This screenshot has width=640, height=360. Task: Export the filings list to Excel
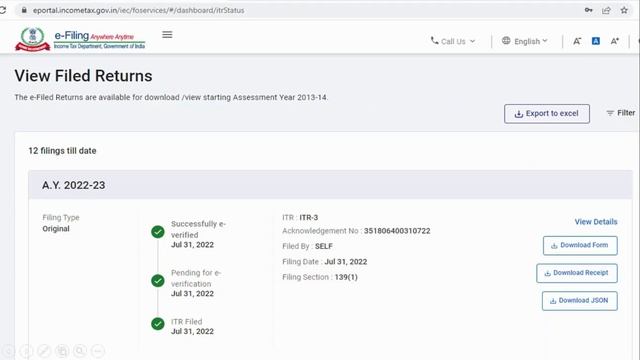(547, 113)
